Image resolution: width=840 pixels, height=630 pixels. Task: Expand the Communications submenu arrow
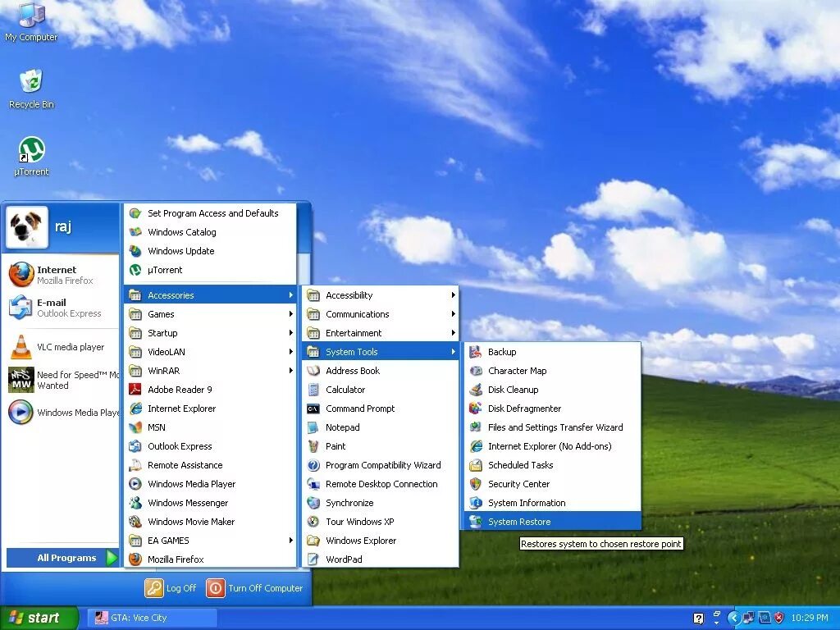[453, 313]
